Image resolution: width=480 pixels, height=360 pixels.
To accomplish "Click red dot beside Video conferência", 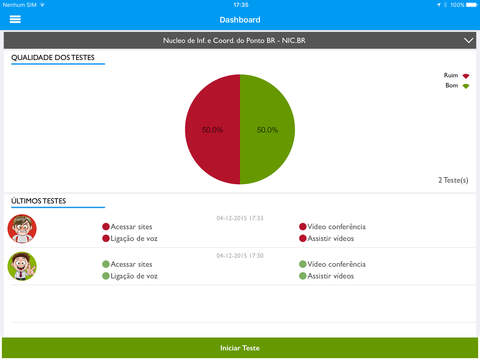I will click(303, 227).
